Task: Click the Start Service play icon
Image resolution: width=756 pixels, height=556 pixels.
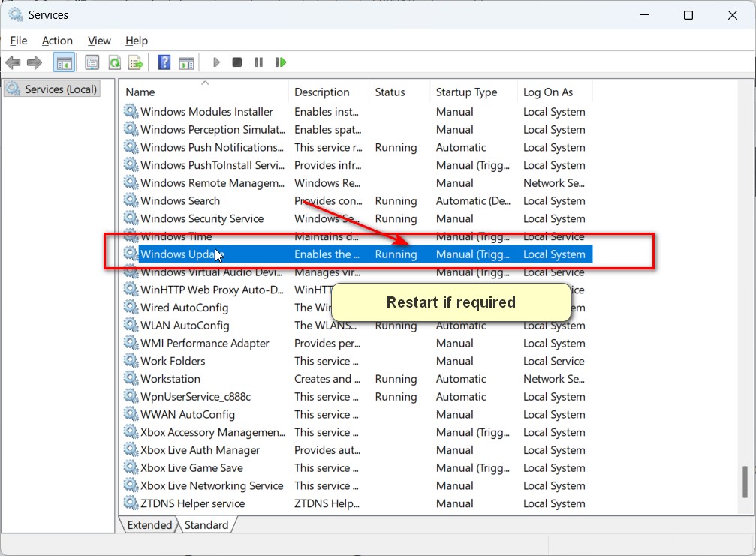Action: [x=216, y=62]
